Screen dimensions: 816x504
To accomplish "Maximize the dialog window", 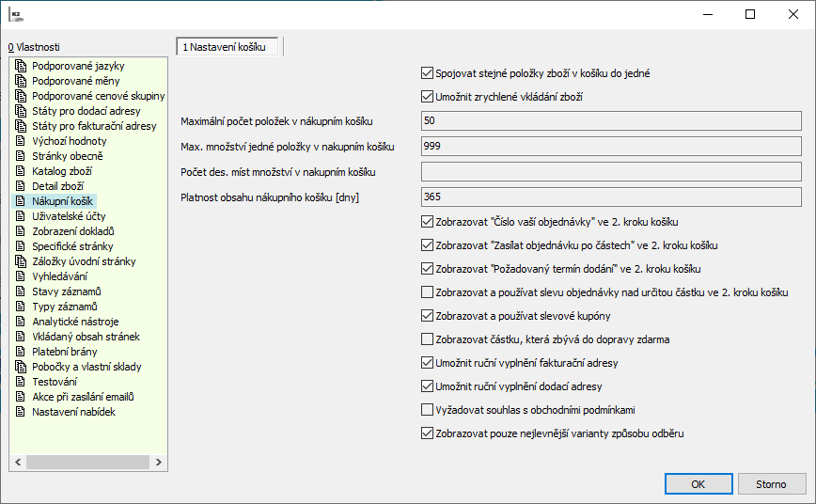I will click(x=750, y=15).
